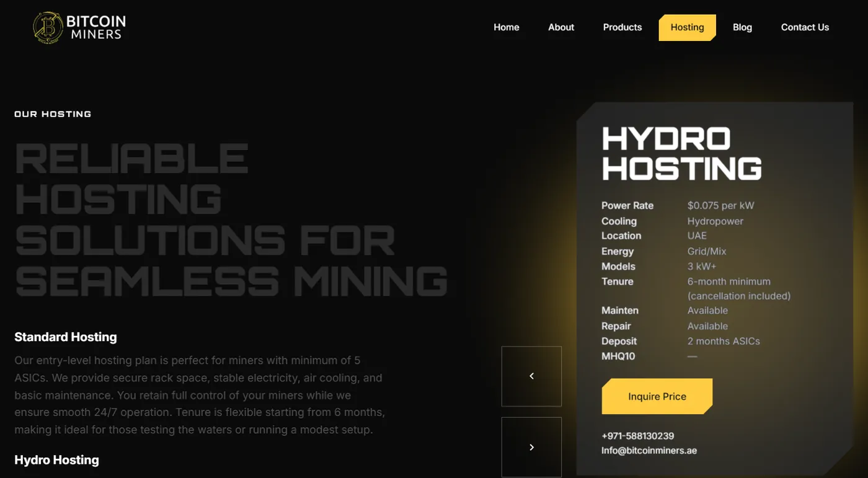Email Info@bitcoinminers.ae link
868x478 pixels.
[649, 451]
